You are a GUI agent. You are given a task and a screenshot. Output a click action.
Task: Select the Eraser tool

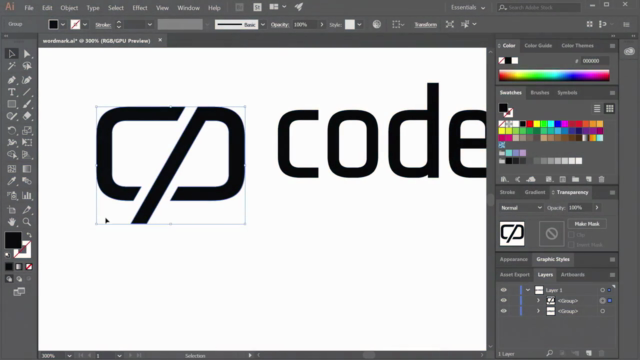click(x=27, y=116)
